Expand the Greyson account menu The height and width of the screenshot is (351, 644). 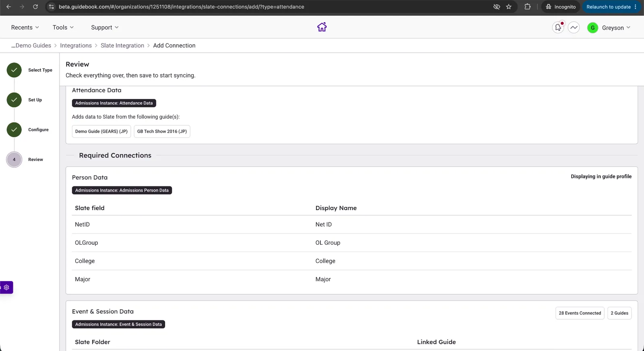(x=616, y=28)
